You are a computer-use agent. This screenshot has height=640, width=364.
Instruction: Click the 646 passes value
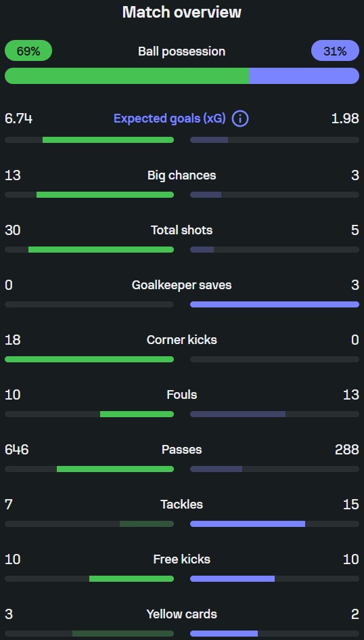[17, 450]
